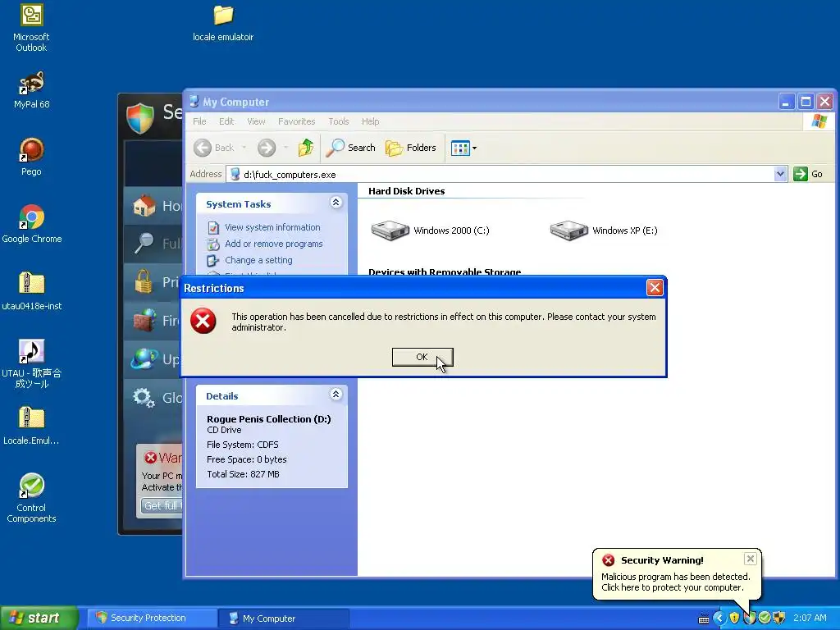
Task: Select the utau0418e-inst zip file icon
Action: click(31, 291)
